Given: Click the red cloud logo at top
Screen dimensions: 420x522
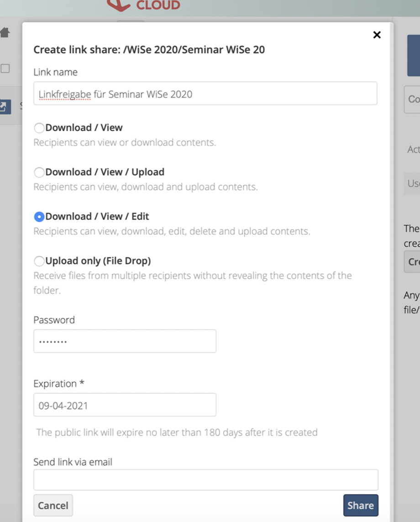Looking at the screenshot, I should pyautogui.click(x=144, y=5).
